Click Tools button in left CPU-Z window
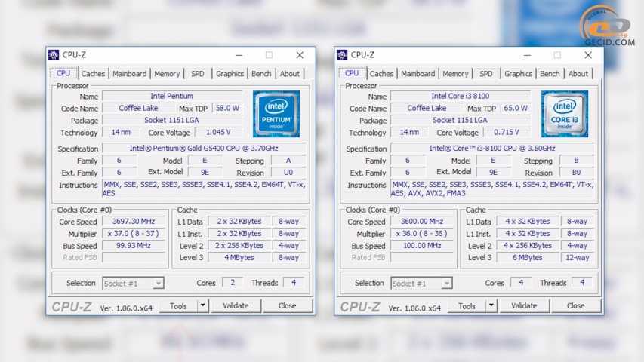Viewport: 644px width, 362px height. [x=178, y=306]
